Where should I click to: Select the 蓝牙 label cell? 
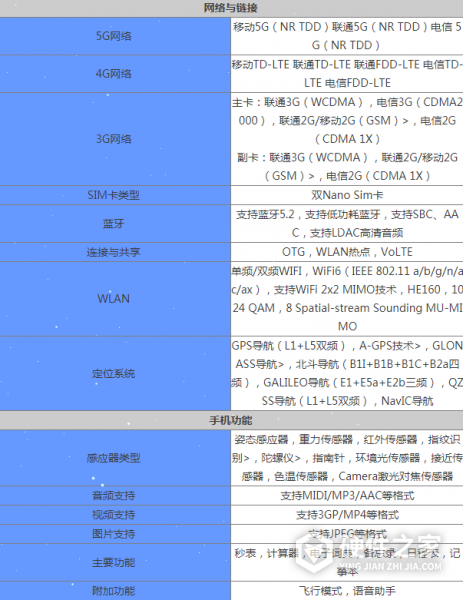(115, 223)
